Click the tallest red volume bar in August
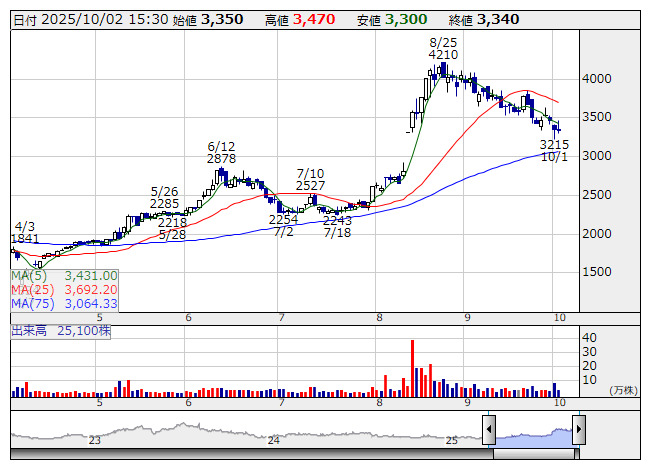Viewport: 653px width, 470px height. pyautogui.click(x=412, y=368)
